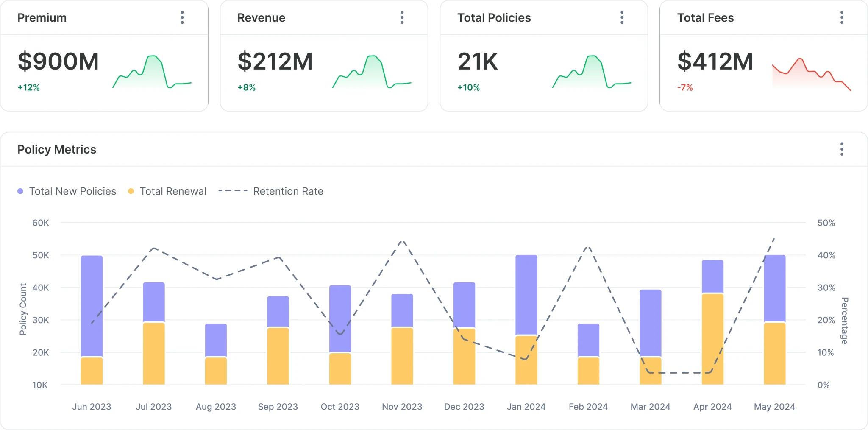Click the Revenue sparkline chart

372,72
